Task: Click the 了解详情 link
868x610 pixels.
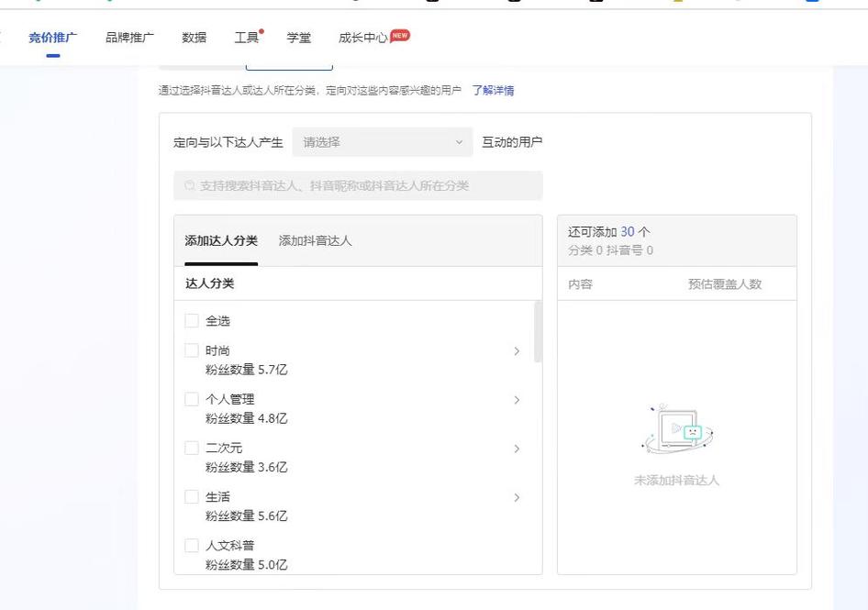Action: coord(493,90)
